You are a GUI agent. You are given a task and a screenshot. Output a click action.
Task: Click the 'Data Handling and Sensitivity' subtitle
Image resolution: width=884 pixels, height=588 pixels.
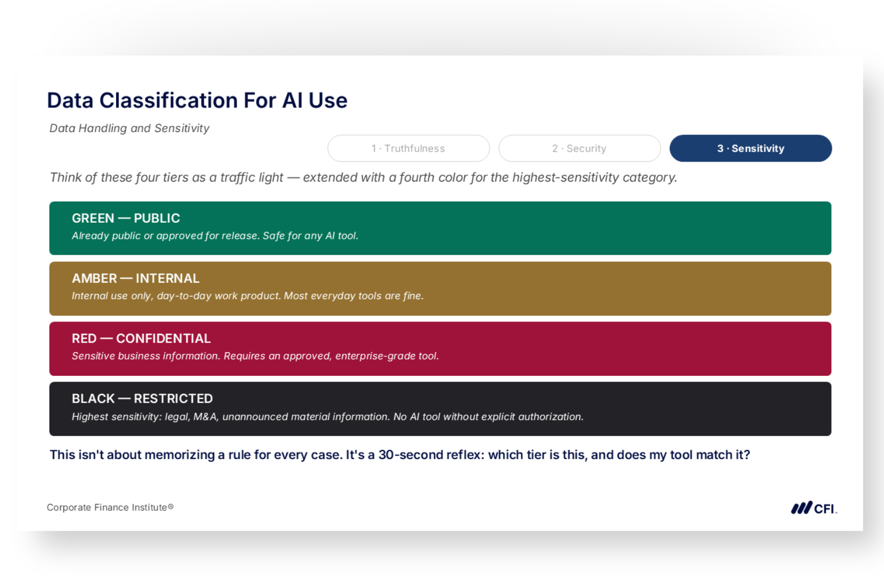(x=129, y=128)
